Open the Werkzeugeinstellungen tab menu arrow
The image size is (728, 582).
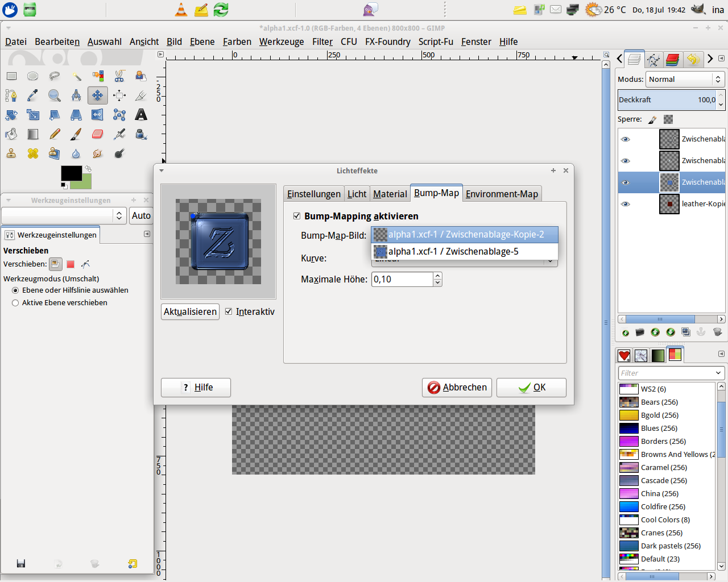(147, 234)
